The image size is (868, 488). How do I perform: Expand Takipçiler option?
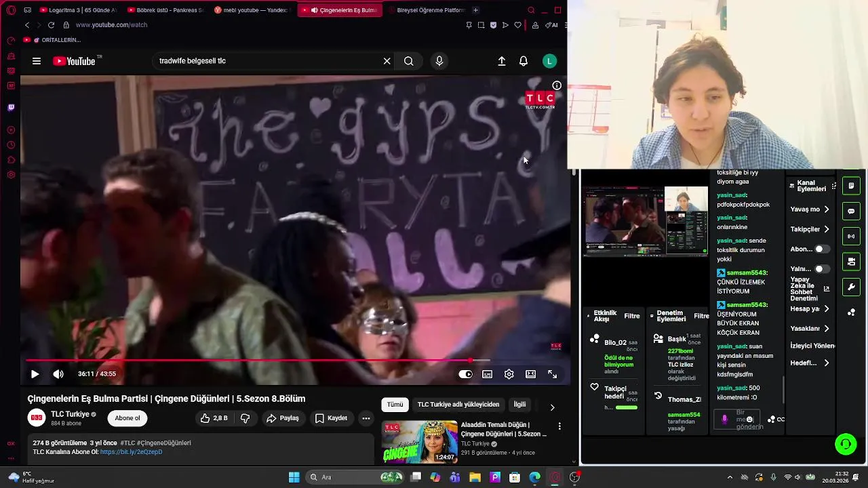click(810, 229)
